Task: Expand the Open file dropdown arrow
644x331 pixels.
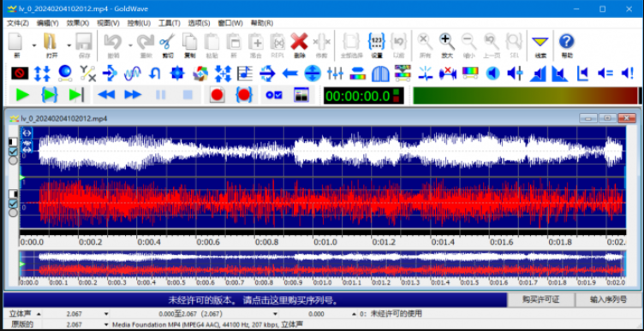Action: tap(69, 45)
